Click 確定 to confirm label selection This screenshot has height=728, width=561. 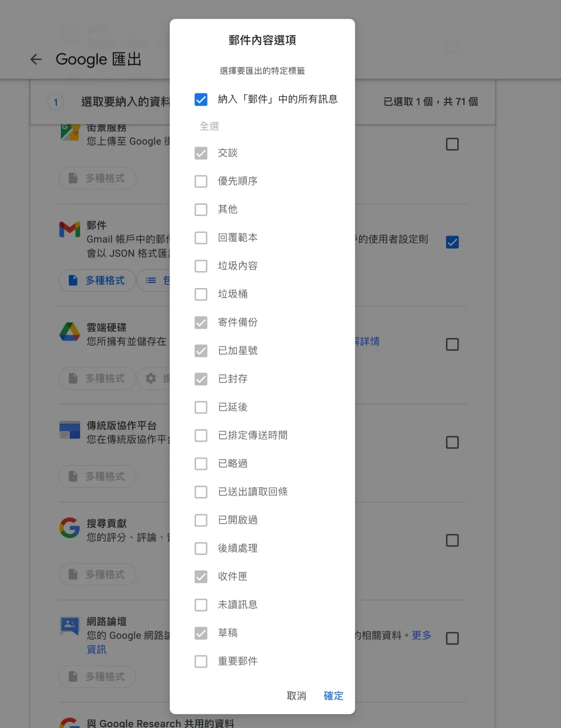[333, 696]
